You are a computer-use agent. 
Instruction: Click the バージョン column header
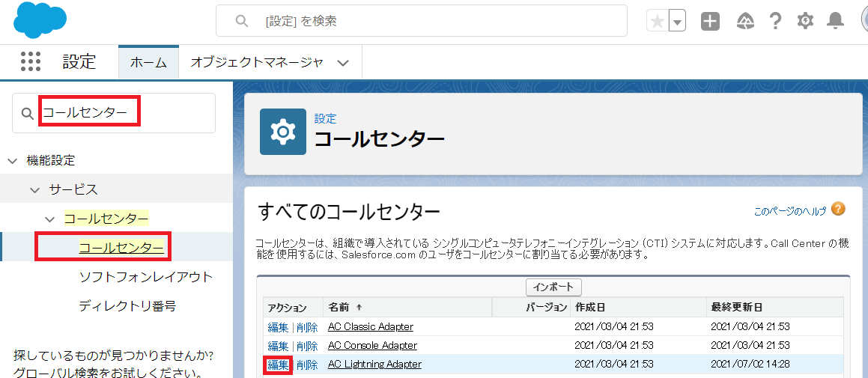pos(547,307)
